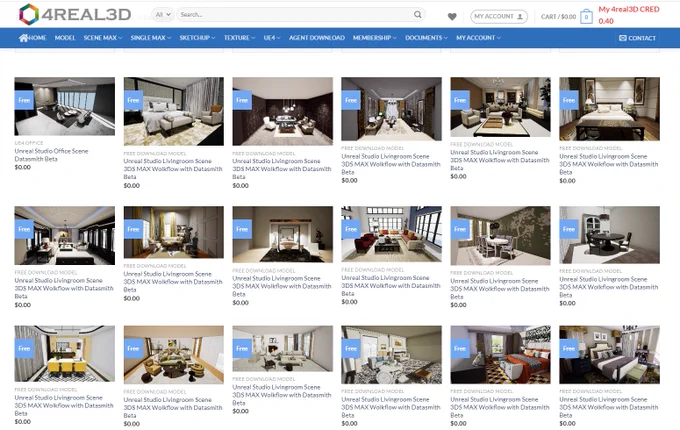Click the UE4 OFFICE category label
Viewport: 680px width, 430px height.
coord(29,143)
